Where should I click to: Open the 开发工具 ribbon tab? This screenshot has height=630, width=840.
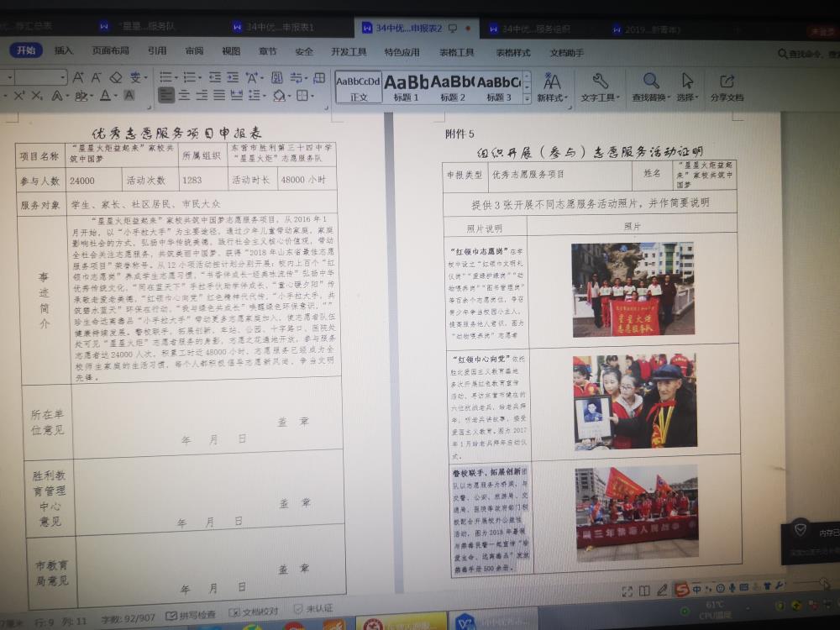[x=349, y=52]
